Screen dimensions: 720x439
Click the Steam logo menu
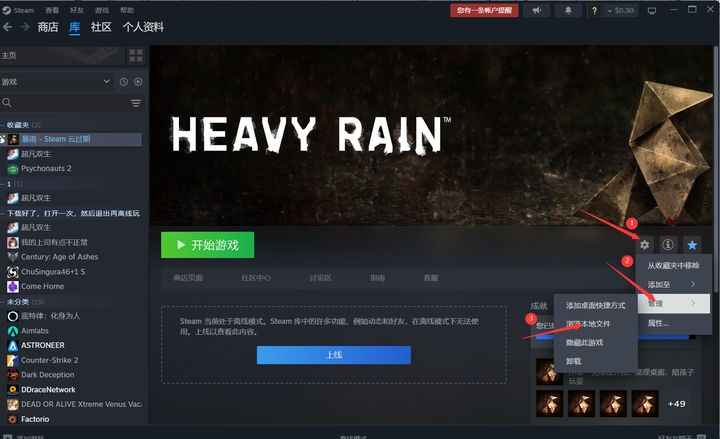tap(18, 10)
